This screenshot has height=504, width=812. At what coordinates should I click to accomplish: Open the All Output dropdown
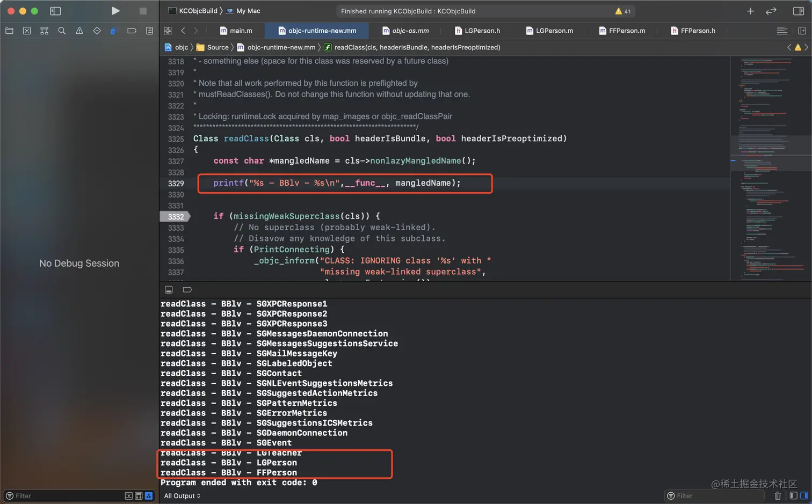[182, 495]
